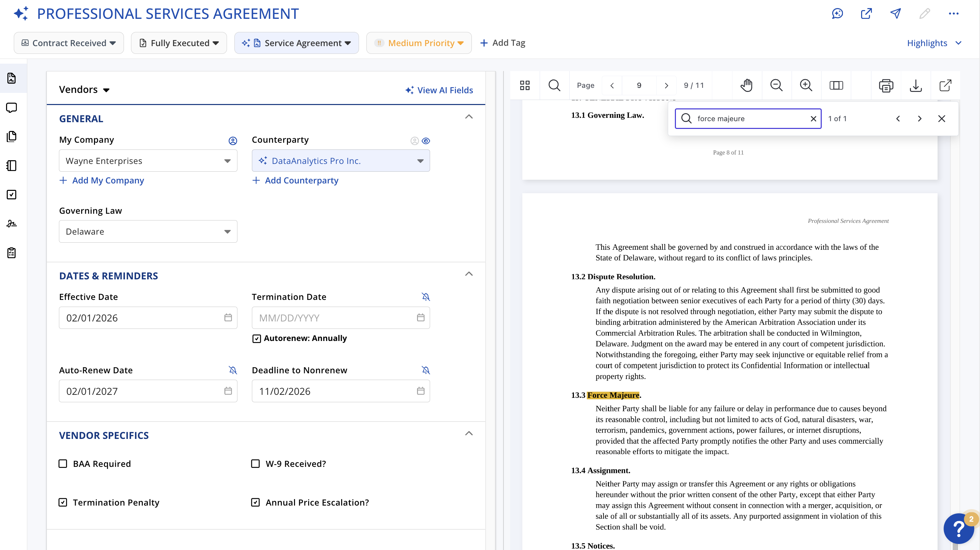Uncheck Autorenew: Annually checkbox

pyautogui.click(x=256, y=339)
